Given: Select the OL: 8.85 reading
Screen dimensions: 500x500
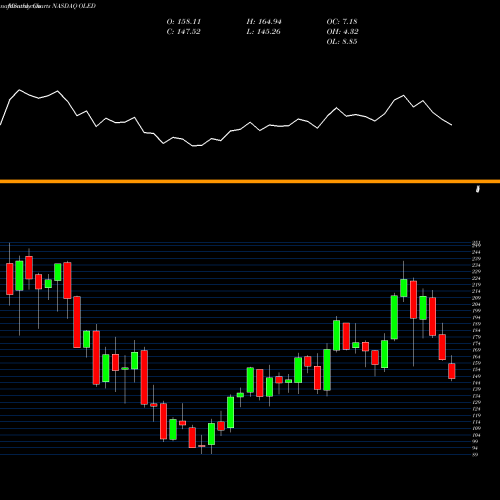Looking at the screenshot, I should (342, 42).
